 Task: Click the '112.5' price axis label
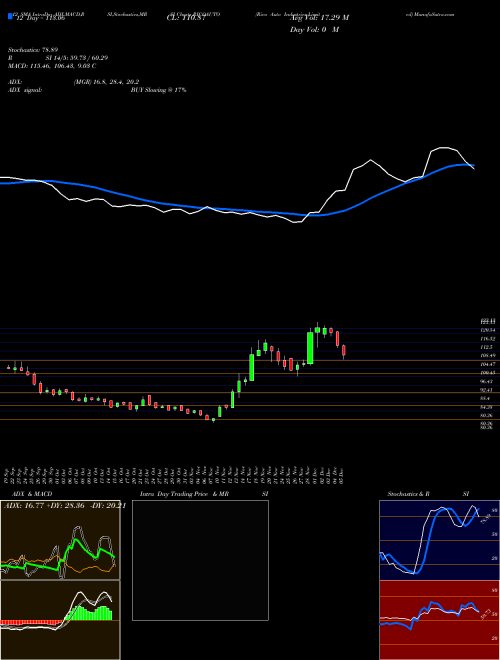click(486, 347)
